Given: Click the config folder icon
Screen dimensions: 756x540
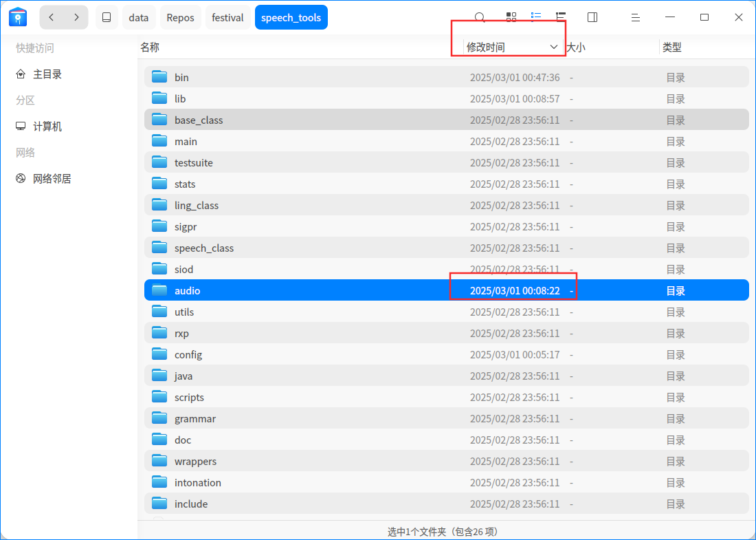Looking at the screenshot, I should pos(159,354).
